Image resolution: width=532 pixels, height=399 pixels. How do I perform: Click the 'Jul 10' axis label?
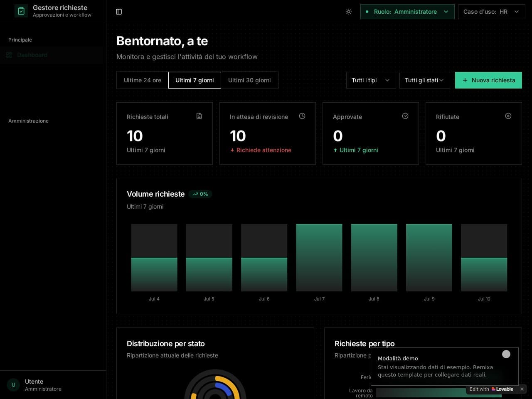coord(484,299)
